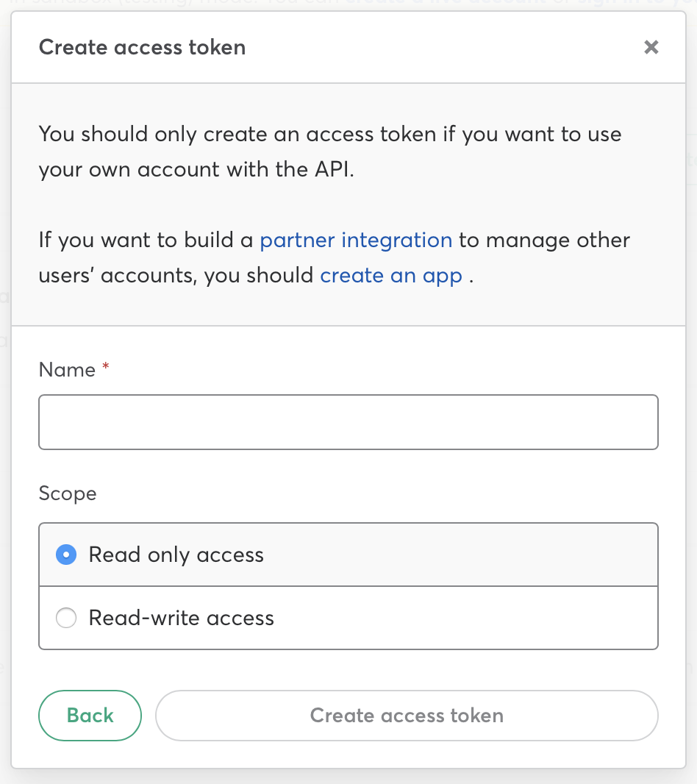Click the red required asterisk beside Name

coord(106,368)
